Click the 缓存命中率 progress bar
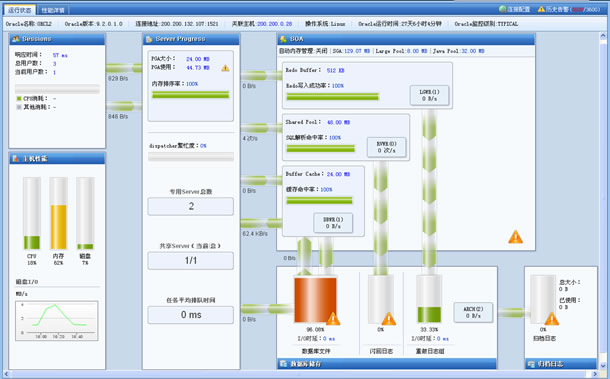The image size is (610, 379). coord(319,200)
